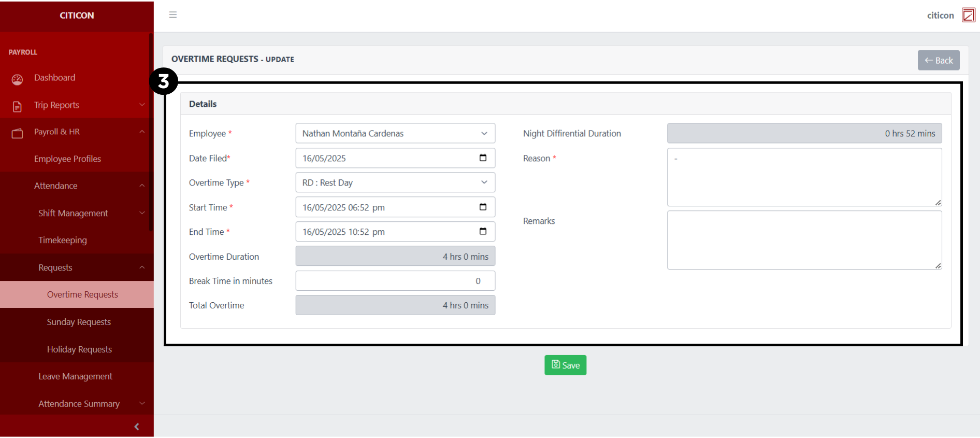Open the Date Filed calendar picker icon
Image resolution: width=980 pixels, height=438 pixels.
coord(483,158)
